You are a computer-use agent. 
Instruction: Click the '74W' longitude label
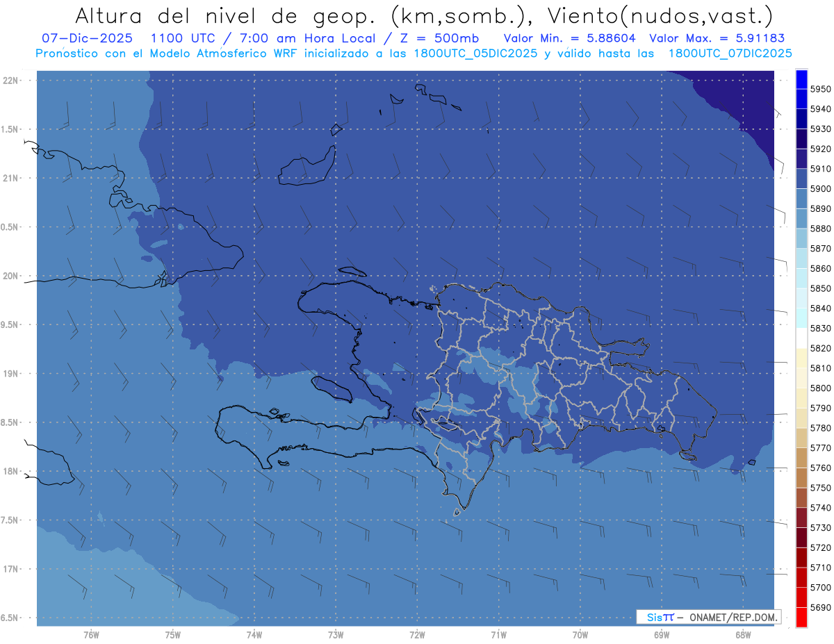(254, 635)
